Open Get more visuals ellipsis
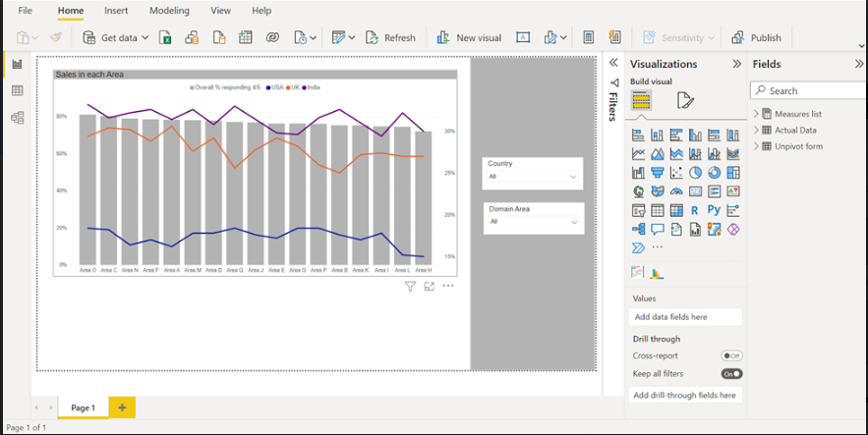 (657, 247)
